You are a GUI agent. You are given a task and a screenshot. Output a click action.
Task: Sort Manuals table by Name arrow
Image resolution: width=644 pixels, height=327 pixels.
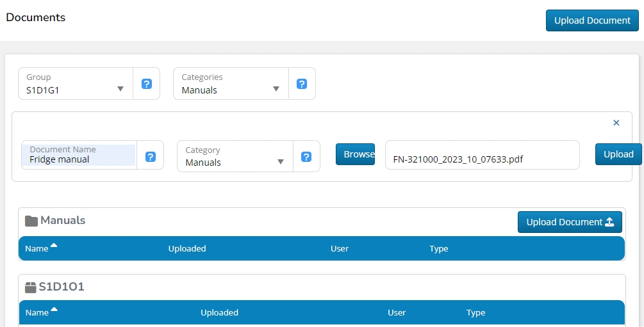pyautogui.click(x=54, y=246)
